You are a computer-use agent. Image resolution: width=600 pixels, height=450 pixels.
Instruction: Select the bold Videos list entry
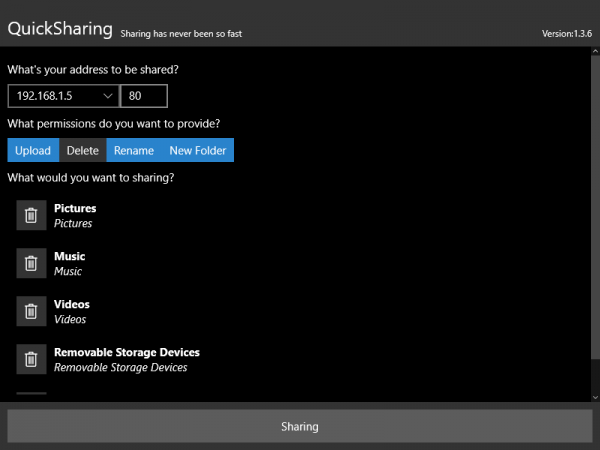coord(72,304)
